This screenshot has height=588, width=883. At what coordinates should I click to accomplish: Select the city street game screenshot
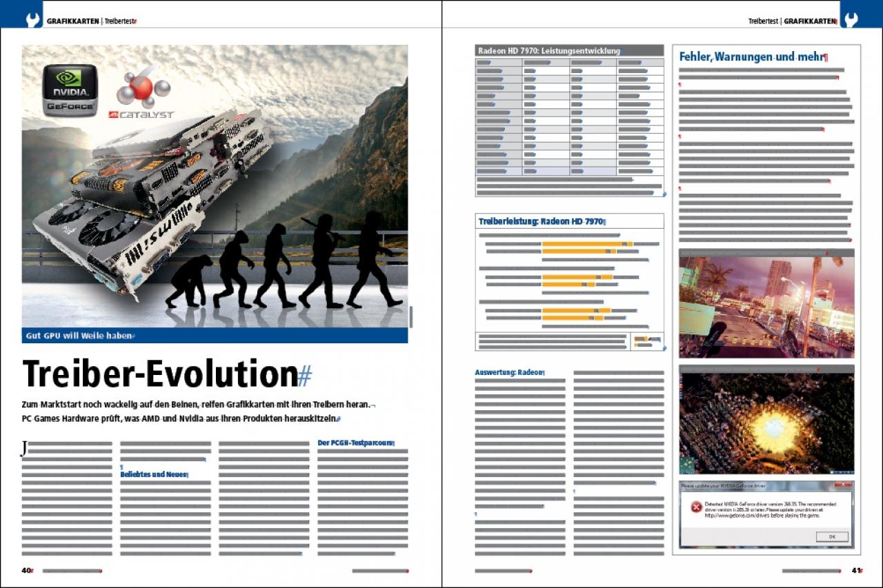point(766,303)
